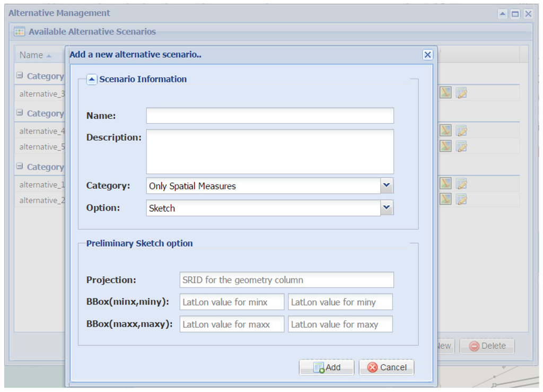The width and height of the screenshot is (543, 392).
Task: Click the edit pencil icon for alternative_2 row
Action: [461, 199]
